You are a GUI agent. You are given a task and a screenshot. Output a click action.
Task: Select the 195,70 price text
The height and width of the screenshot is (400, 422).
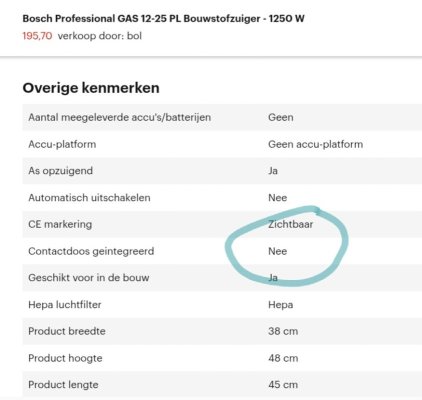[x=37, y=36]
